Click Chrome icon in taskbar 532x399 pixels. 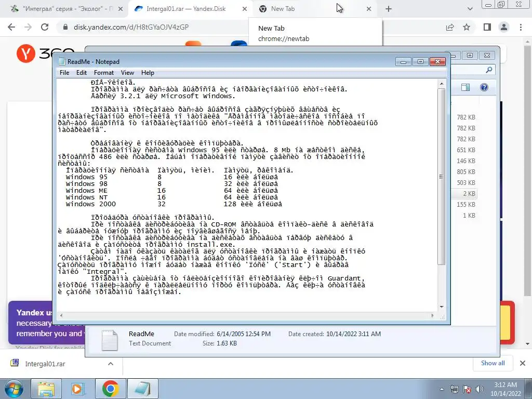click(110, 389)
